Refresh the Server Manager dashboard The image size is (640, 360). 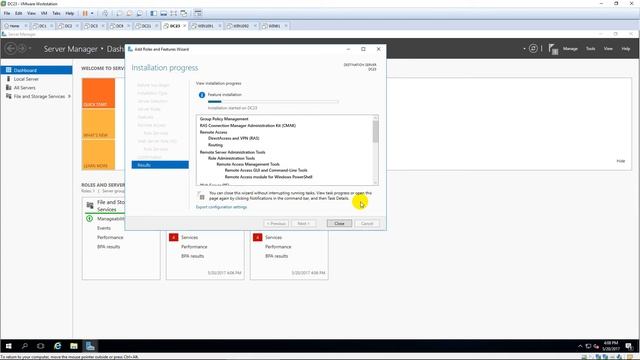point(533,49)
